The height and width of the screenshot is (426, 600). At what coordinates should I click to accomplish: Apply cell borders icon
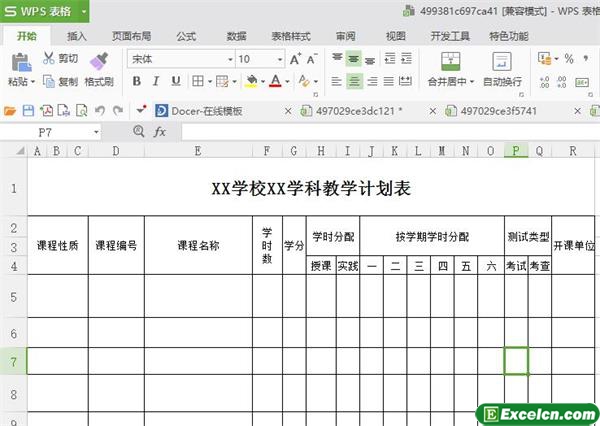198,81
